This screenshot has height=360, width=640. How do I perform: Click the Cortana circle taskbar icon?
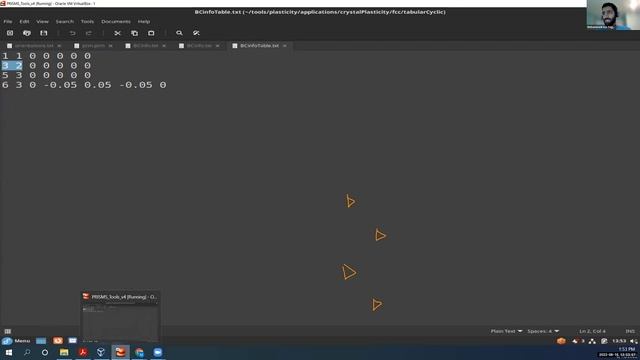click(x=45, y=352)
